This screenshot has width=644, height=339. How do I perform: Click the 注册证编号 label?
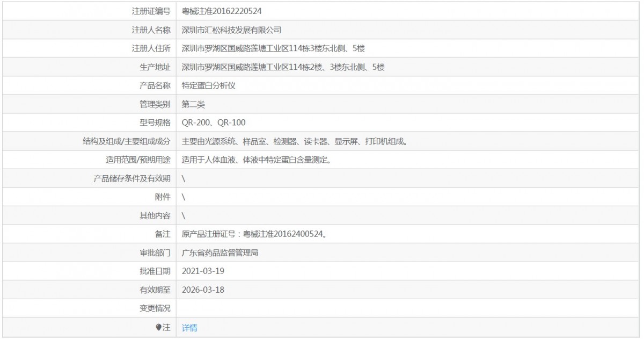pyautogui.click(x=151, y=11)
